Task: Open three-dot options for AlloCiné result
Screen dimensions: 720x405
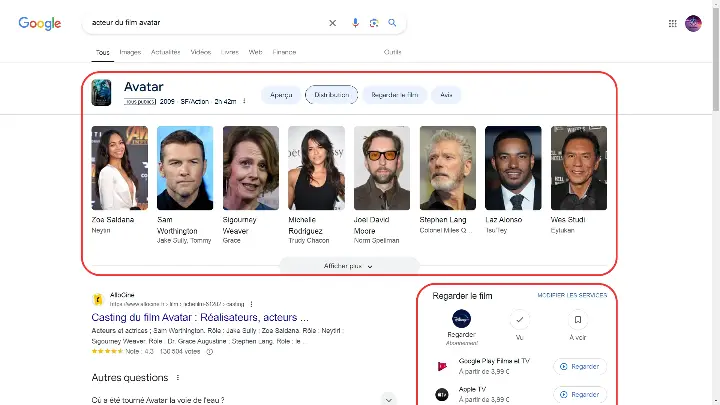Action: click(x=251, y=304)
